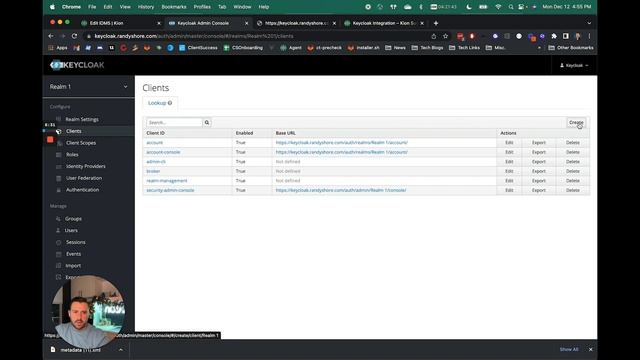640x360 pixels.
Task: Open Groups under Manage
Action: (x=73, y=219)
